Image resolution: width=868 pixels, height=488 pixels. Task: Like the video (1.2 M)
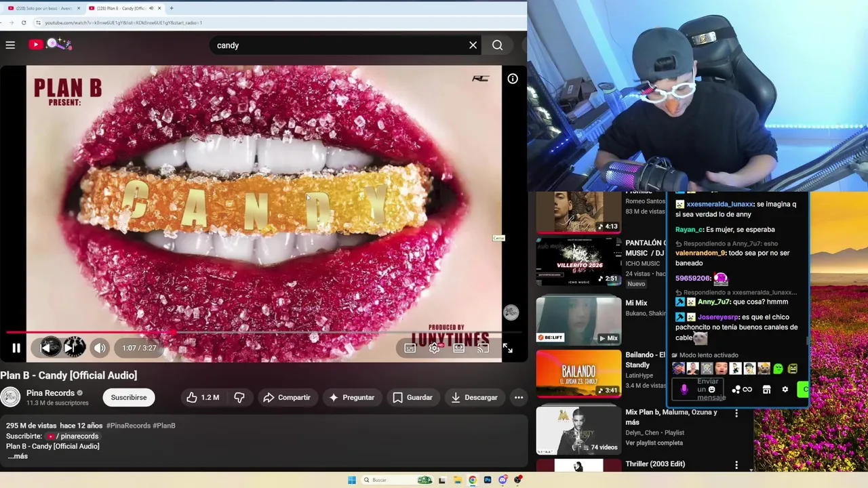(203, 397)
